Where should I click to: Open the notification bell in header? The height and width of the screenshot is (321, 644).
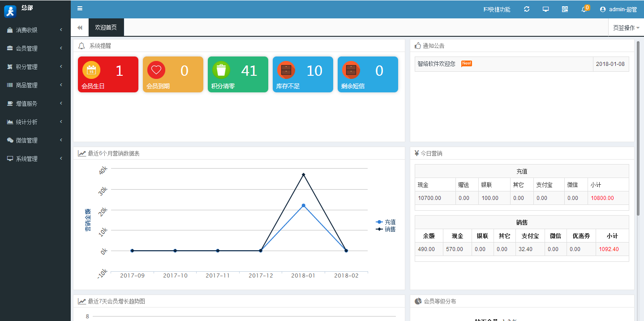pyautogui.click(x=584, y=9)
